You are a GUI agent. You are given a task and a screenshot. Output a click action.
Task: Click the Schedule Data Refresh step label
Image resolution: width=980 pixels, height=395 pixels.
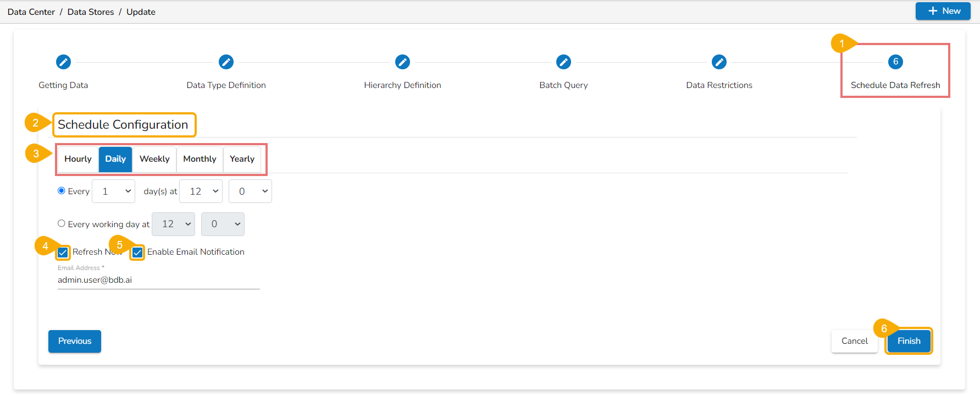click(895, 85)
